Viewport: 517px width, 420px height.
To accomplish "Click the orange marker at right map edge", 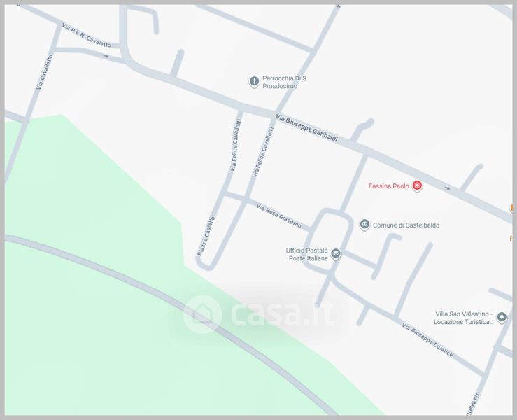I will pos(512,208).
